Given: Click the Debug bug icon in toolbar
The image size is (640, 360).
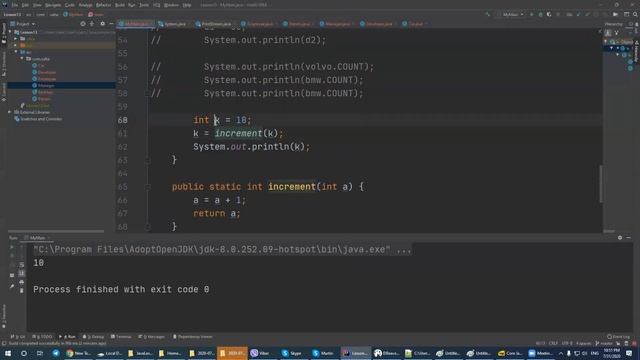Looking at the screenshot, I should pos(540,15).
